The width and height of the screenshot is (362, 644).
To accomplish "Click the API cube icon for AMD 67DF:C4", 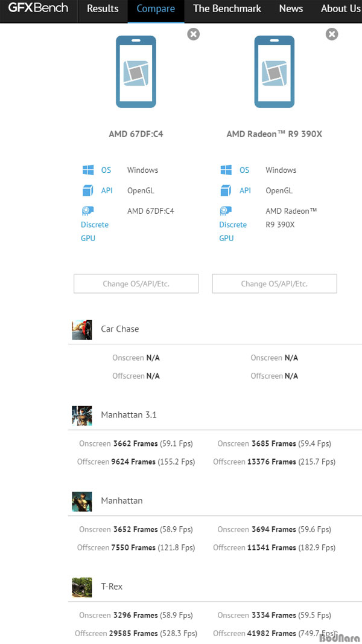I will (88, 190).
